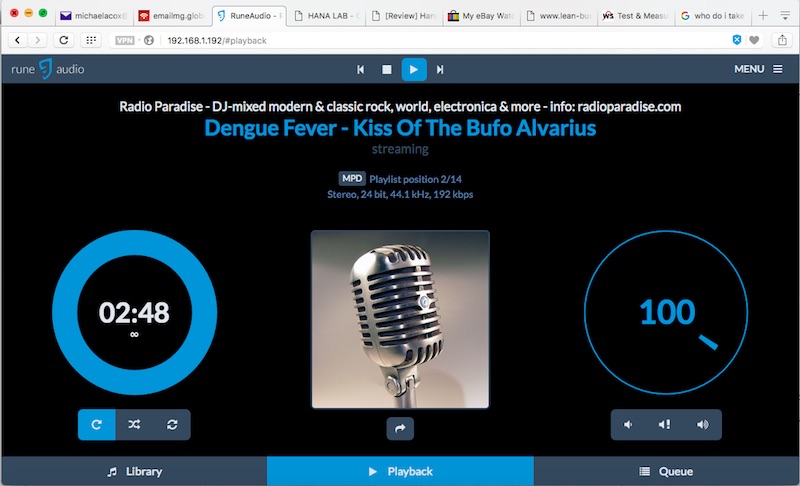Screen dimensions: 800x486
Task: Toggle repeat mode button
Action: [x=96, y=424]
